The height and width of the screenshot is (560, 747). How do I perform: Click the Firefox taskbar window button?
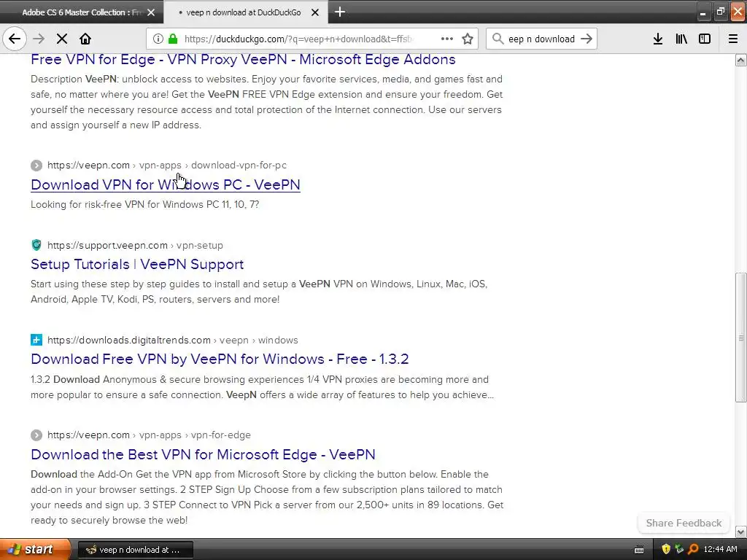[135, 550]
